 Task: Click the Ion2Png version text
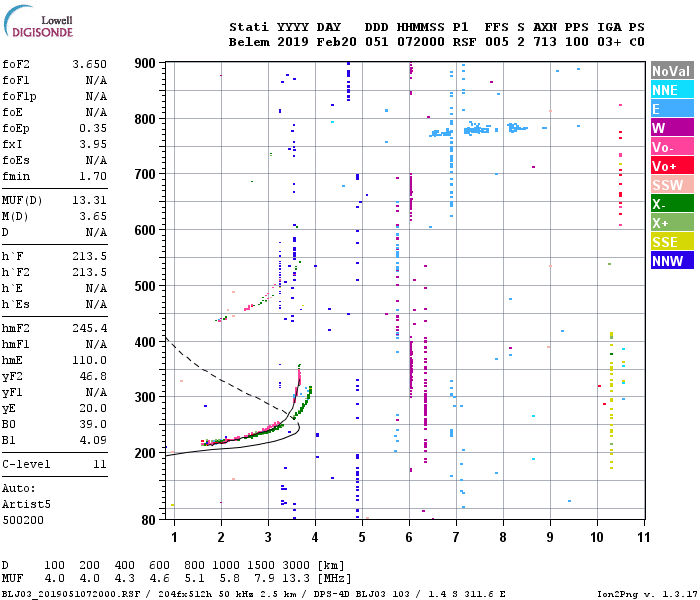click(x=648, y=594)
